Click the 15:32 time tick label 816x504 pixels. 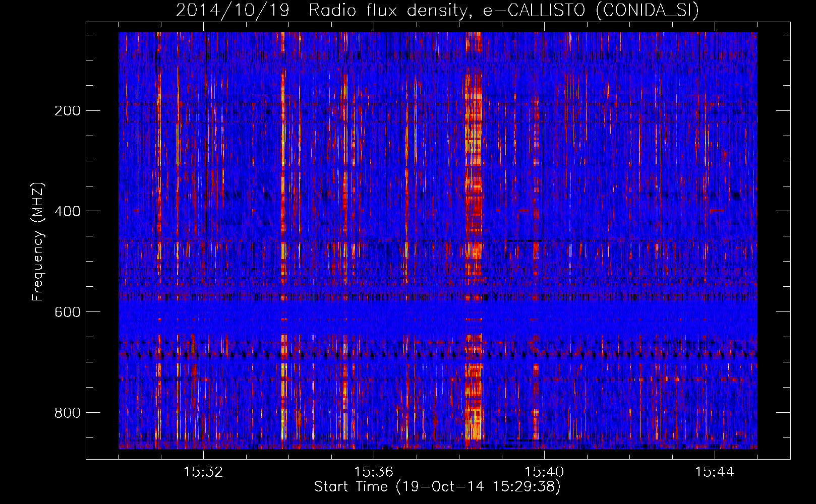click(x=203, y=472)
